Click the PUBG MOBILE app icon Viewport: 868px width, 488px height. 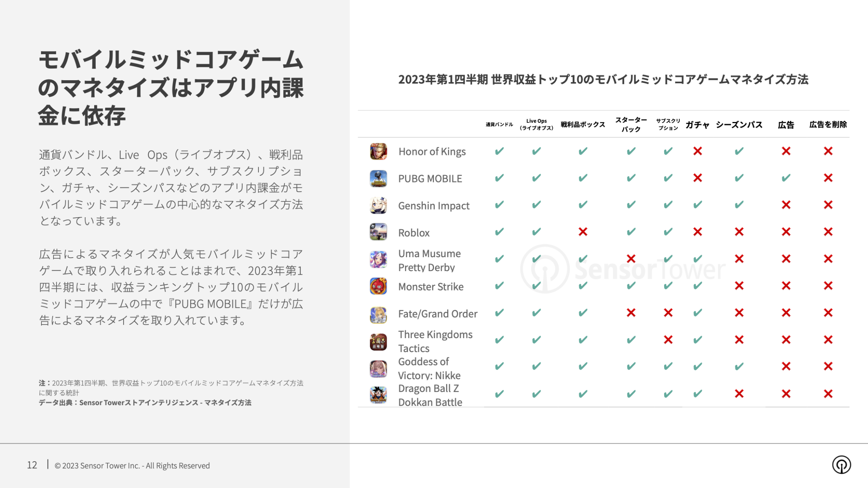pyautogui.click(x=378, y=179)
